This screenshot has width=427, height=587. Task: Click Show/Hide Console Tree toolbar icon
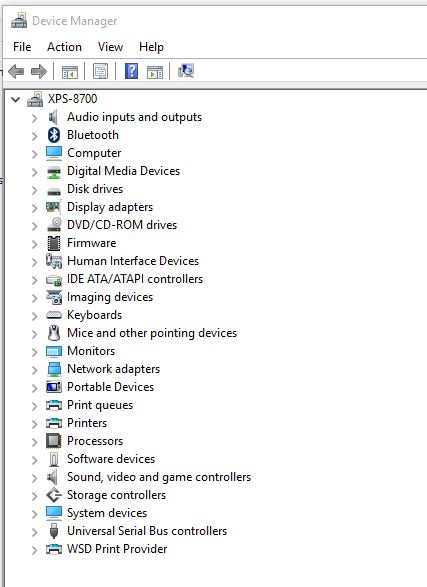click(x=70, y=71)
